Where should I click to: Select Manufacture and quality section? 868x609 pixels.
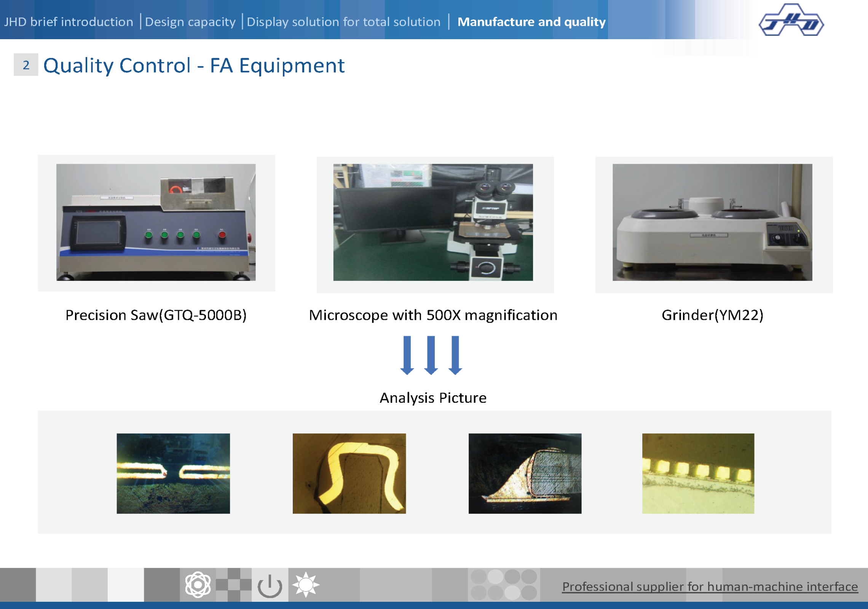click(x=531, y=22)
